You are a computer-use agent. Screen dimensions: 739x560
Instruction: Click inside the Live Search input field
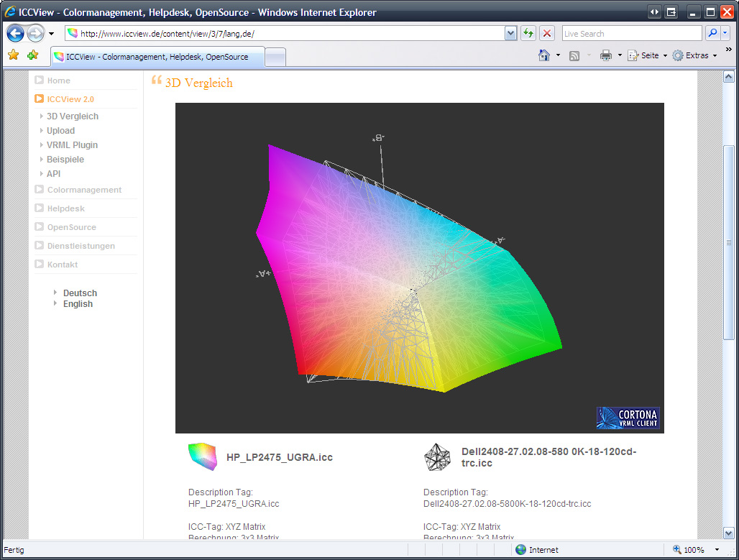[x=630, y=34]
